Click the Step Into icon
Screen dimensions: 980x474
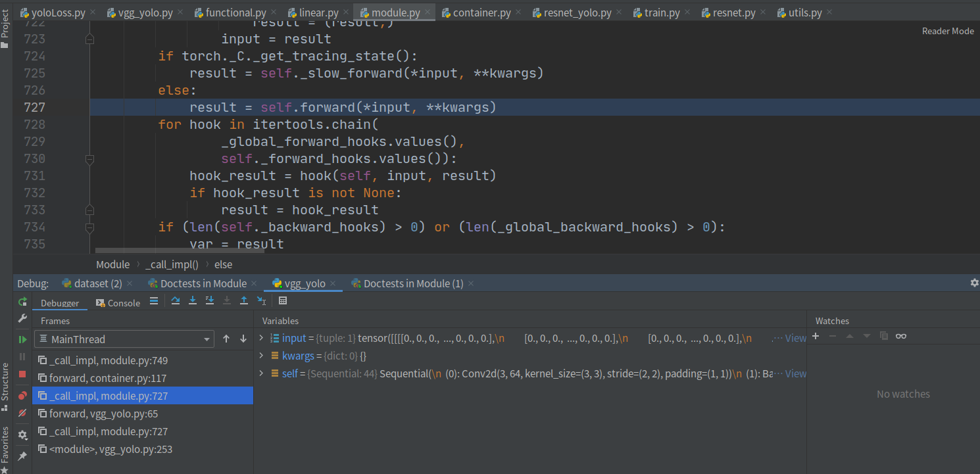(x=193, y=300)
